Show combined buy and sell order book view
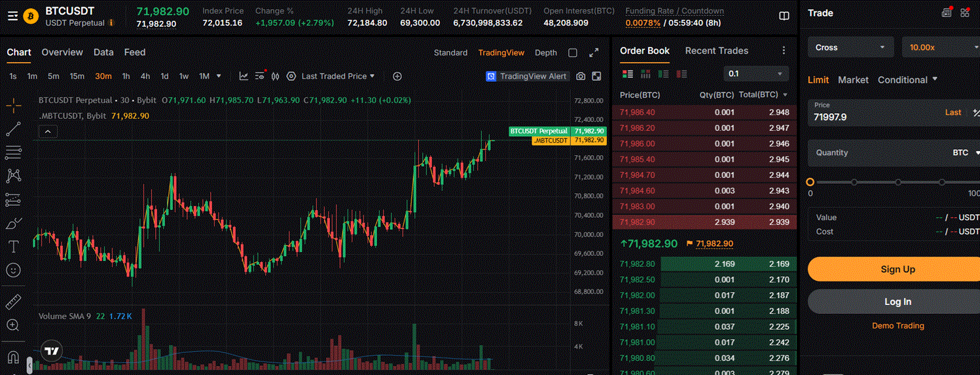 click(627, 74)
